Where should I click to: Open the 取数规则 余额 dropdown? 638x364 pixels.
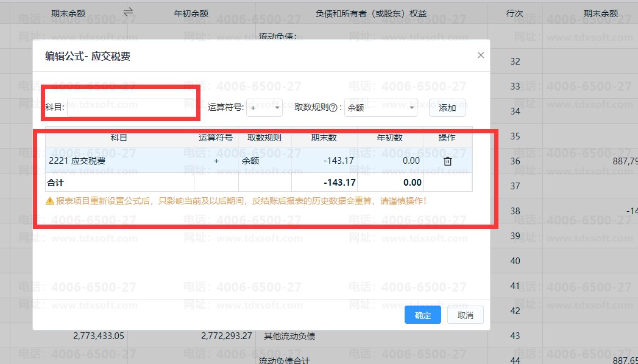380,108
